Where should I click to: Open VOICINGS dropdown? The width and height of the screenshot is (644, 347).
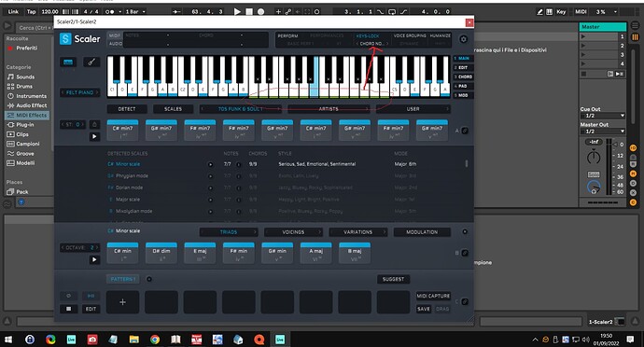click(x=293, y=232)
